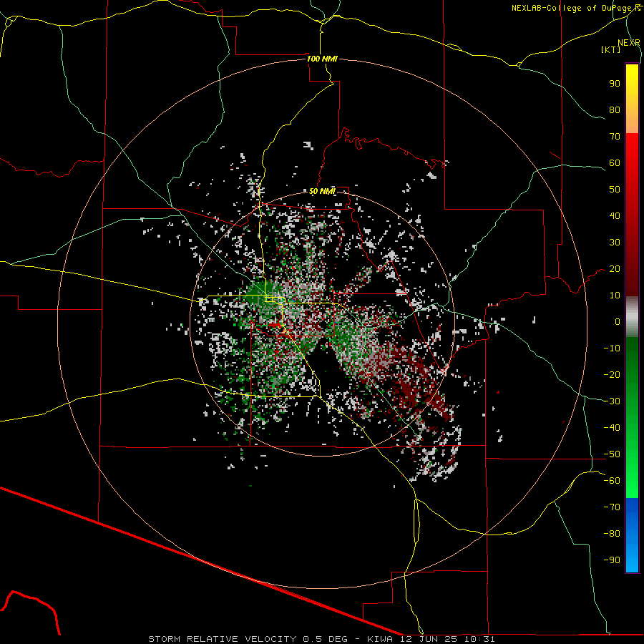Click the 20 value on velocity scale
Screen dimensions: 644x644
click(x=615, y=269)
